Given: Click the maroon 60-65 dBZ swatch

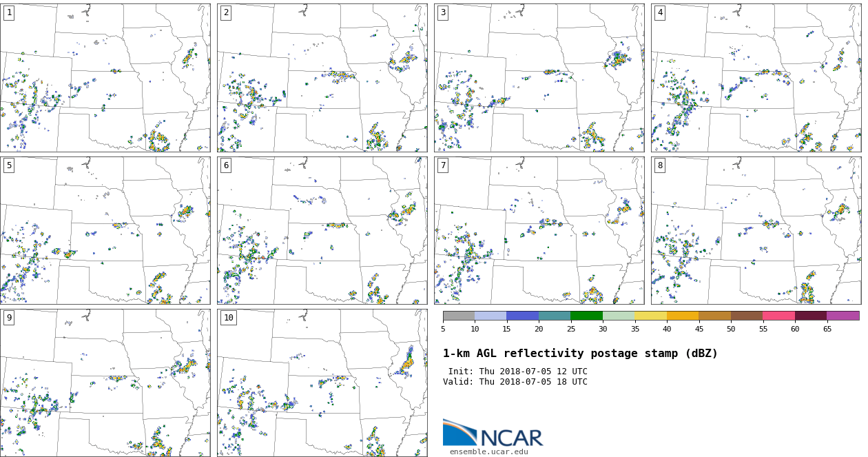Looking at the screenshot, I should point(811,316).
